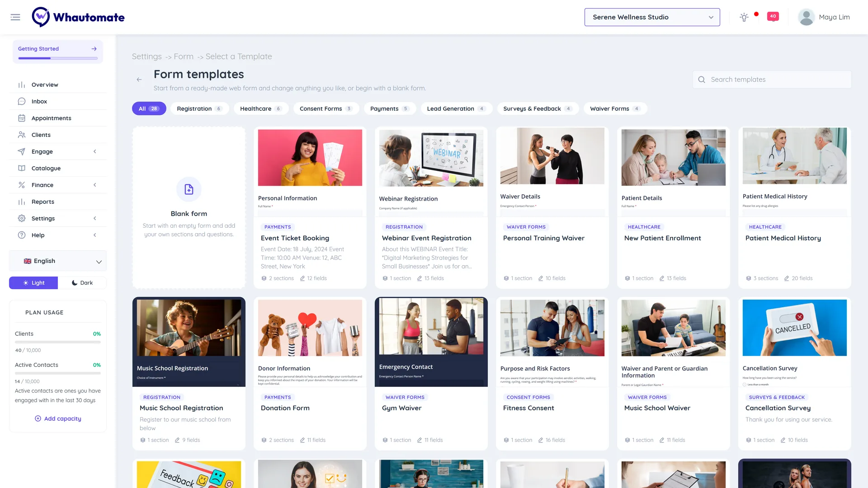The image size is (868, 488).
Task: Filter templates by Lead Generation
Action: (x=456, y=108)
